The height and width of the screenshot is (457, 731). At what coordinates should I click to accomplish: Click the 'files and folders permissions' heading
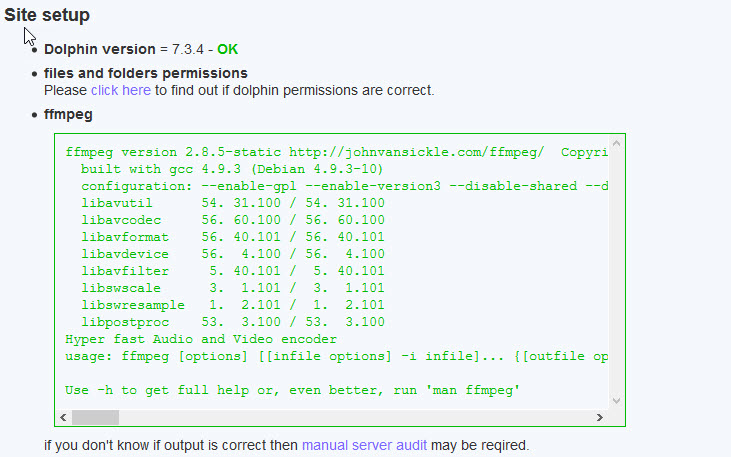click(x=146, y=73)
